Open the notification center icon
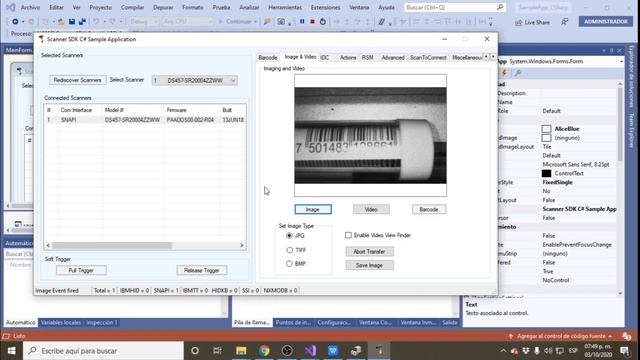 tap(624, 351)
